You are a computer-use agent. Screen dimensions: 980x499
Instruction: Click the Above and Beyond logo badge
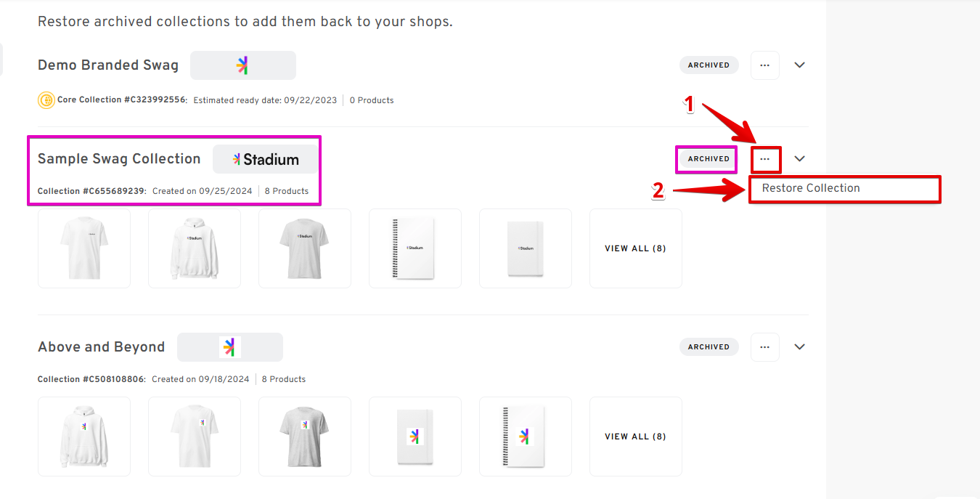pos(229,347)
